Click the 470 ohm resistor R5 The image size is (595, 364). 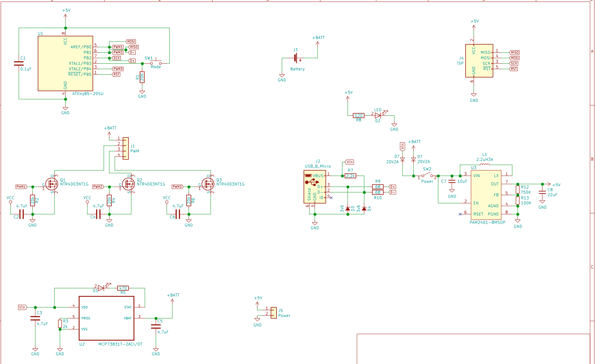pos(123,288)
